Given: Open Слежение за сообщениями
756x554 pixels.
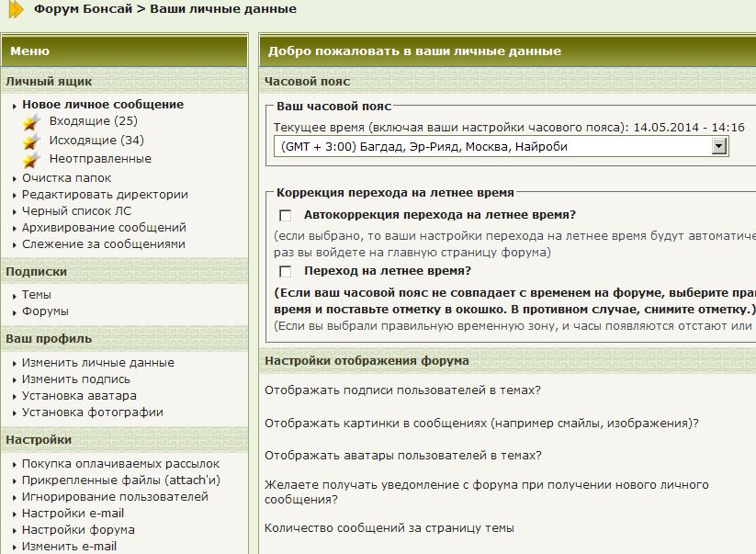Looking at the screenshot, I should click(104, 244).
